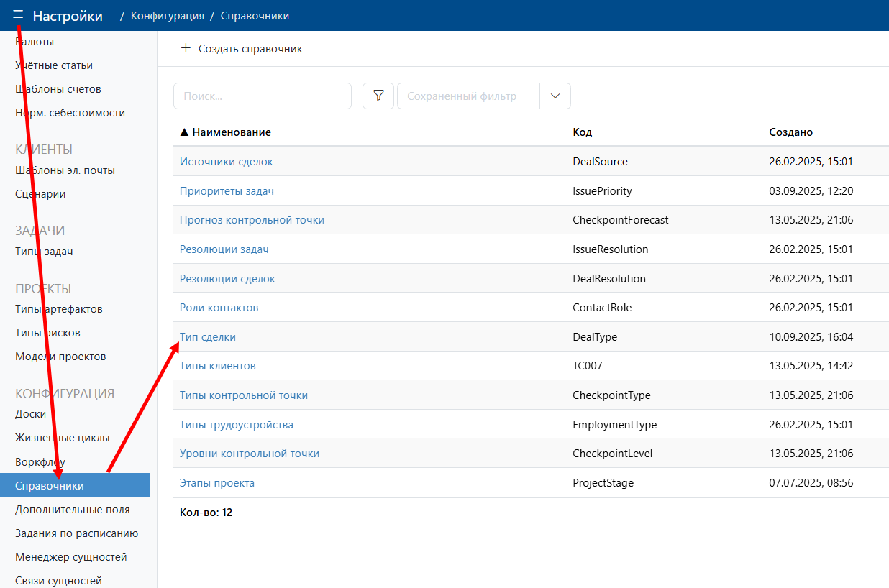The width and height of the screenshot is (889, 588).
Task: Click Создать справочник button
Action: [242, 49]
